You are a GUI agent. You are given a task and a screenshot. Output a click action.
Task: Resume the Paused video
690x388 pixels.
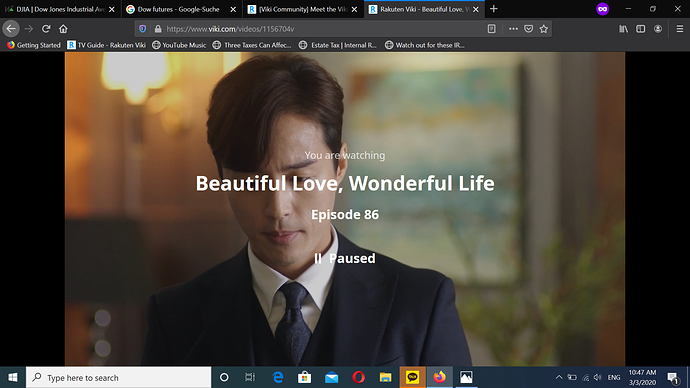pyautogui.click(x=345, y=258)
